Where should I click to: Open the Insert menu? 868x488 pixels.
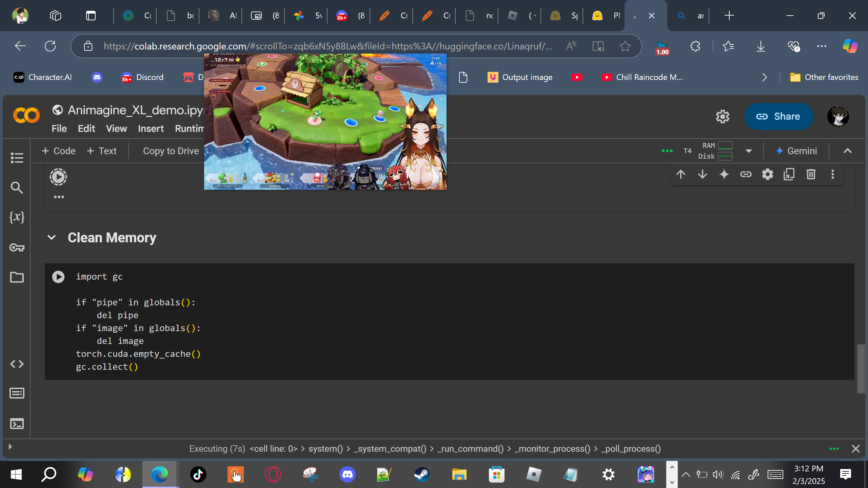[151, 129]
